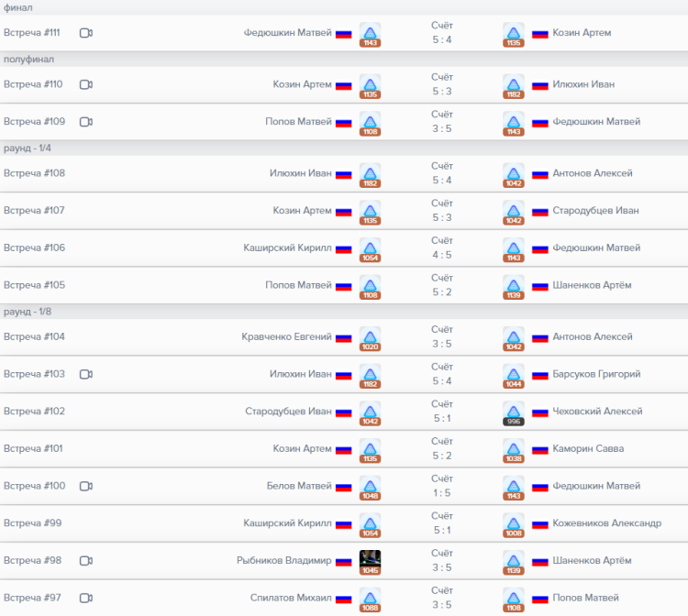Click Спилатов Михаил's avatar rated 1088
Viewport: 688px width, 616px height.
coord(370,597)
